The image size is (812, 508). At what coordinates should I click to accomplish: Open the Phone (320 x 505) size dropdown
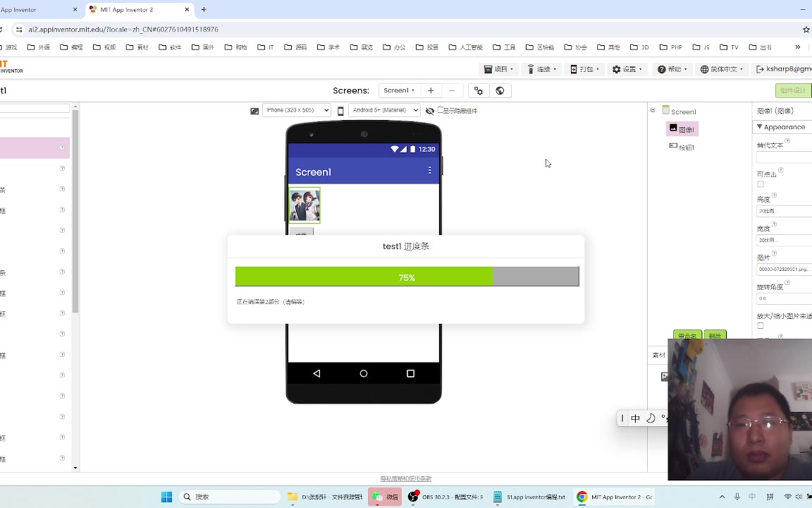(x=296, y=110)
